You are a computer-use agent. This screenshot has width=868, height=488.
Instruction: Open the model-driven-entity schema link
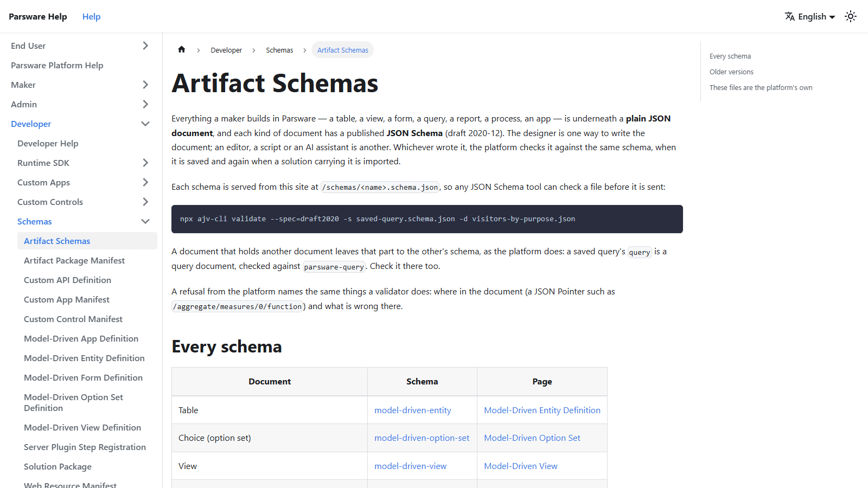point(413,410)
